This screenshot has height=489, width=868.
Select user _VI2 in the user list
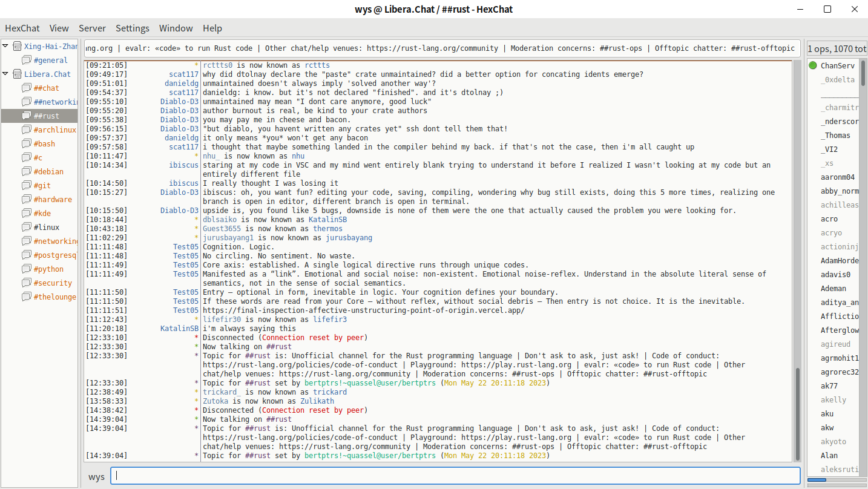click(829, 149)
